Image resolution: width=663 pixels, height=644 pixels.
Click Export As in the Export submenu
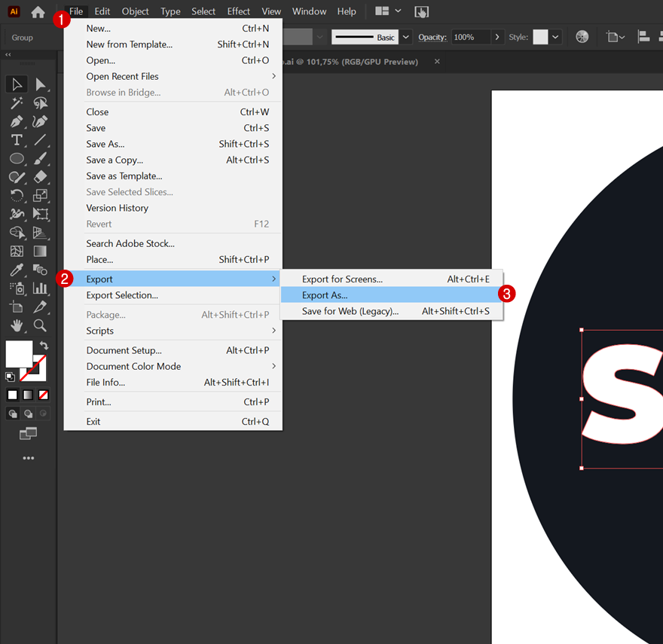point(325,295)
